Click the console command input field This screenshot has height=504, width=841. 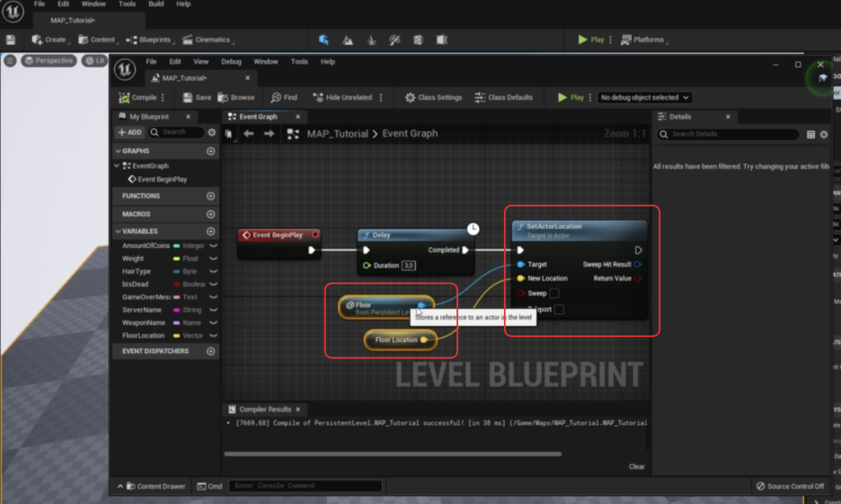pos(305,486)
